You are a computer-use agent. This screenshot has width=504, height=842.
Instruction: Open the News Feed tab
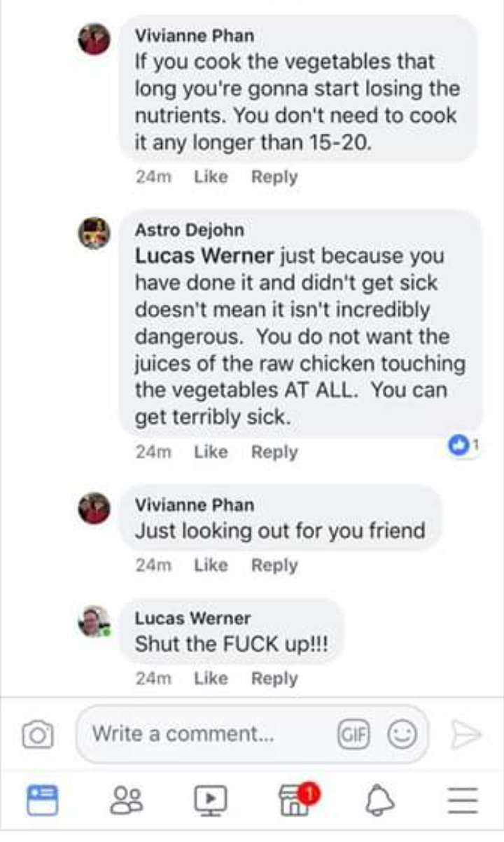click(42, 800)
